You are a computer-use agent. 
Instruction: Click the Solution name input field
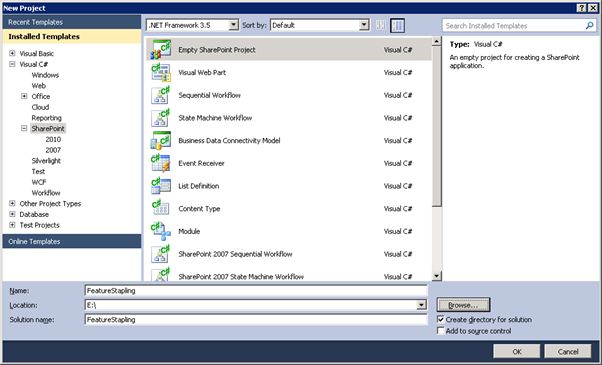click(256, 320)
